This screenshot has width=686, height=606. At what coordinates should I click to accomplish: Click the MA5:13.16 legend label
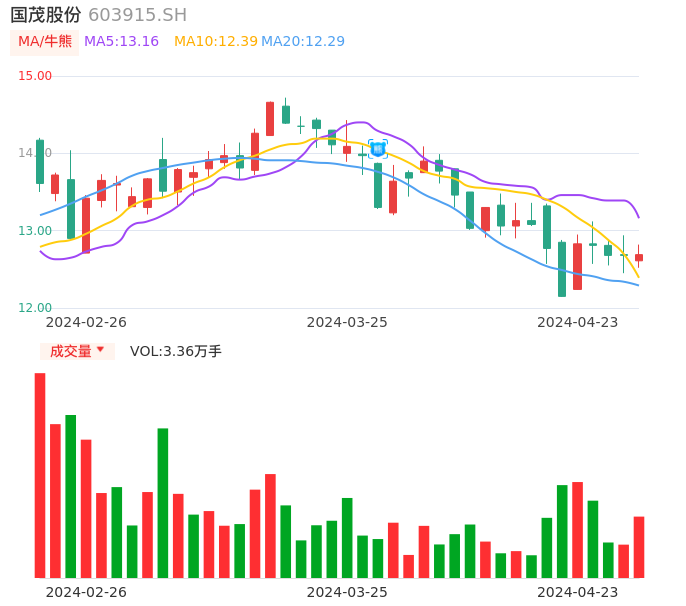[x=121, y=42]
